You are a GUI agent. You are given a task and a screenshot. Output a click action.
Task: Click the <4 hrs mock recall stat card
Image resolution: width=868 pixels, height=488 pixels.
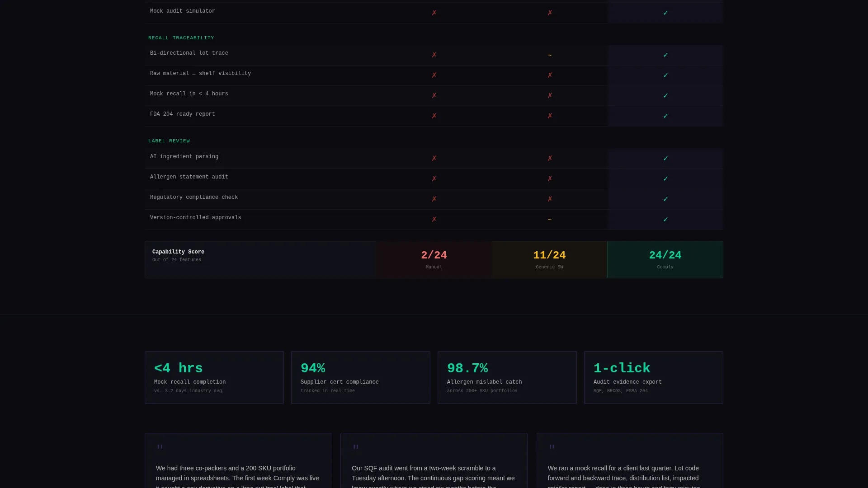click(214, 377)
